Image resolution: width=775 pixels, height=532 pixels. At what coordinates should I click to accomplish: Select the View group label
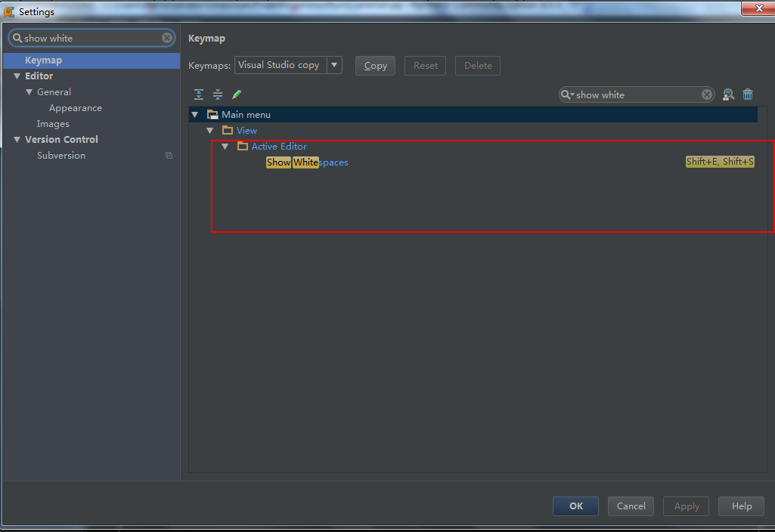pos(246,131)
